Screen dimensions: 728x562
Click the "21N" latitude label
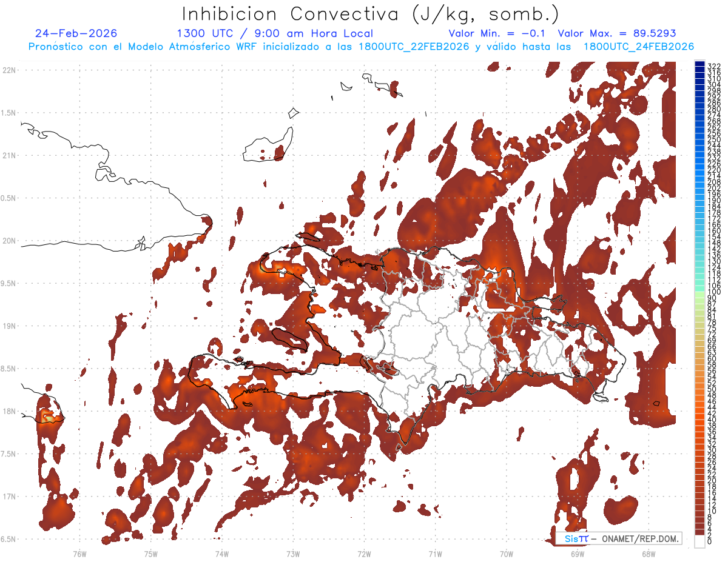9,155
